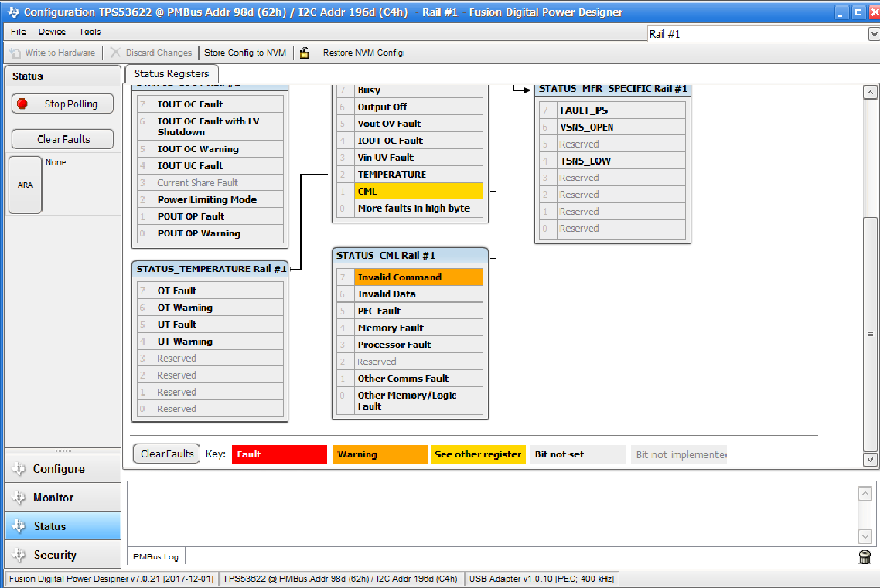
Task: Click the Bit not set key swatch
Action: pos(578,454)
